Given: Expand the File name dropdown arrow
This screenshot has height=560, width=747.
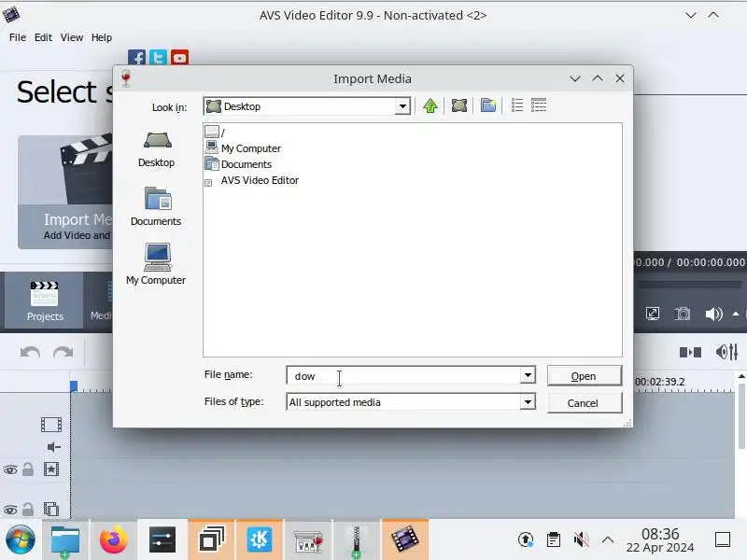Looking at the screenshot, I should (528, 375).
